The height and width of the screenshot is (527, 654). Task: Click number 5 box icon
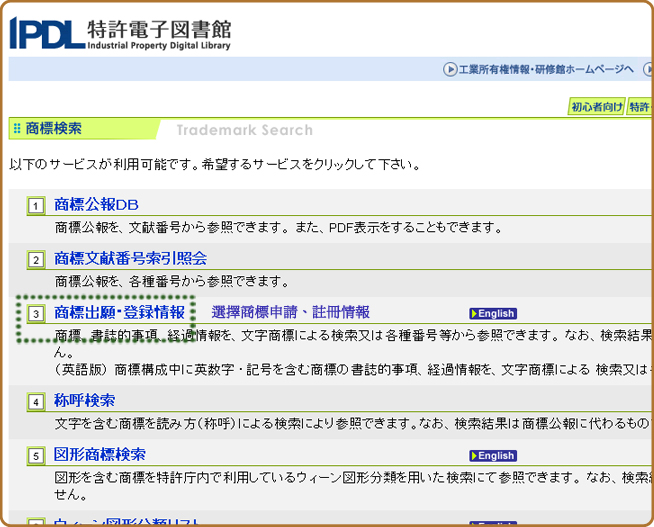36,456
